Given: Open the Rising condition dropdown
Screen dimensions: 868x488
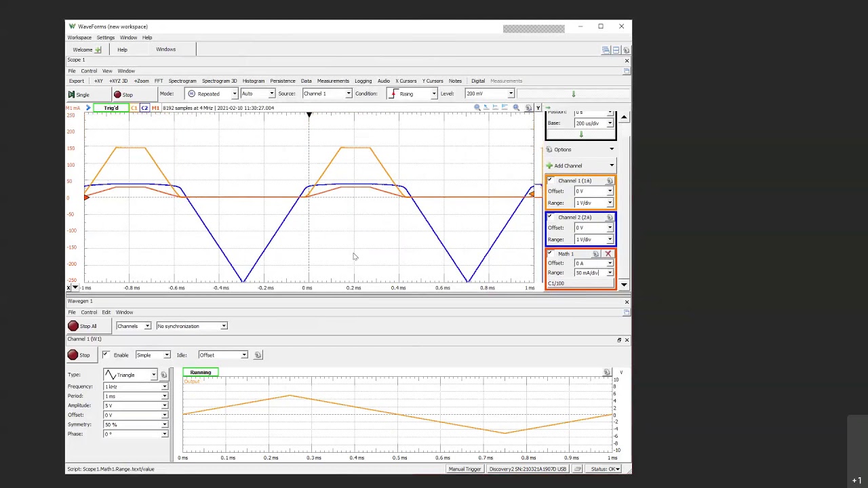Looking at the screenshot, I should 434,94.
